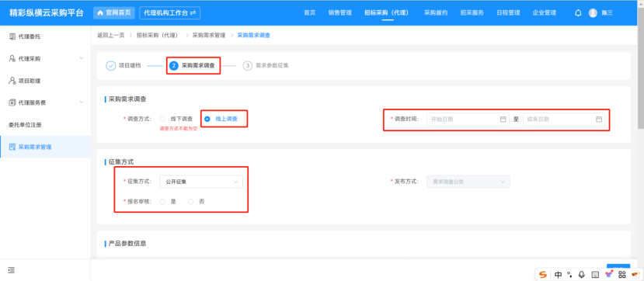Select the 线上调查 radio option
The image size is (644, 281).
[207, 119]
